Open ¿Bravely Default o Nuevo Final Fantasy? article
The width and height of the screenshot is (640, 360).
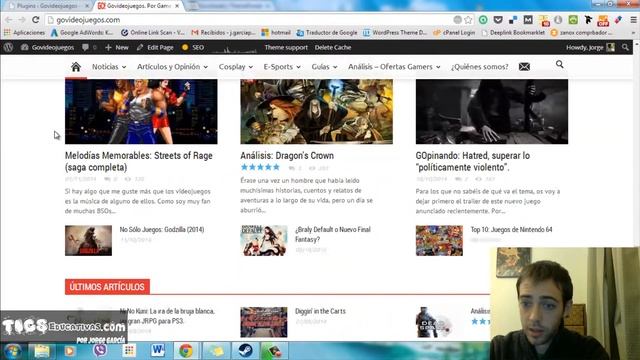pos(333,234)
